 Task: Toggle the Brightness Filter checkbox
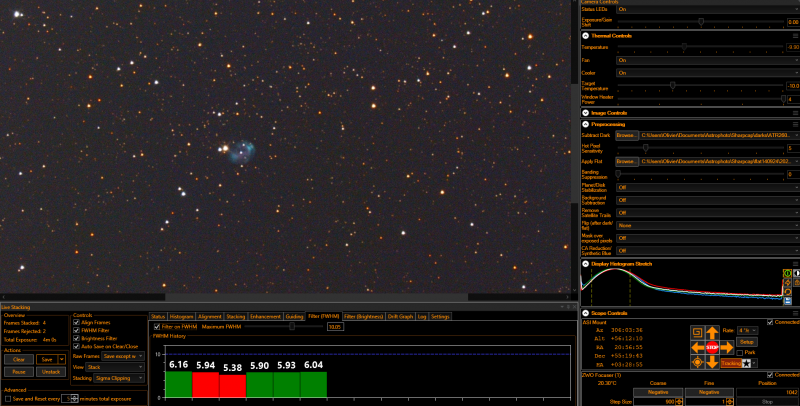77,338
